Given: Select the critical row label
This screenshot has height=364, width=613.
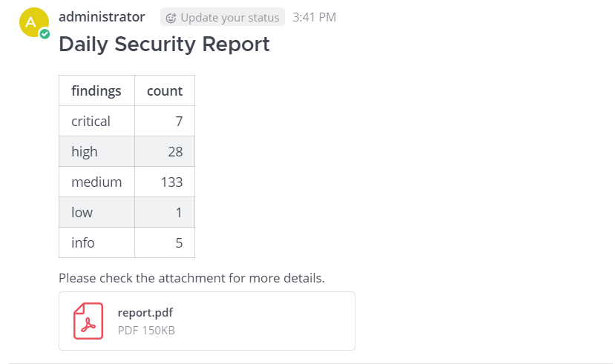Looking at the screenshot, I should point(91,121).
